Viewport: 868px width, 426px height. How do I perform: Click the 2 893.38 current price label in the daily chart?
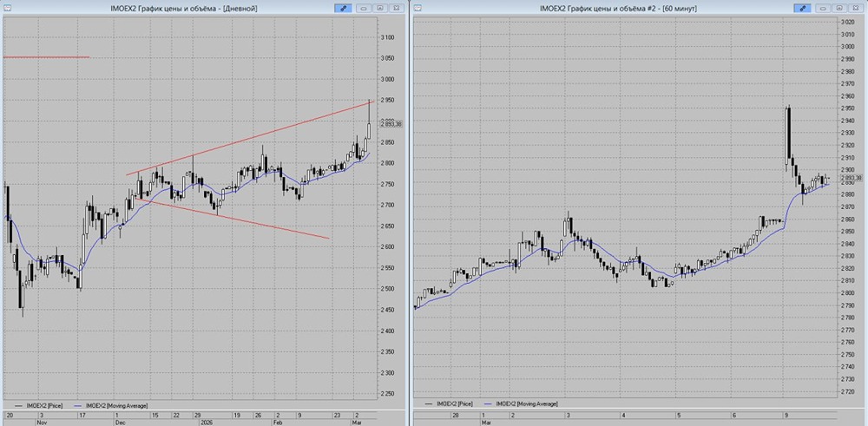[x=391, y=124]
